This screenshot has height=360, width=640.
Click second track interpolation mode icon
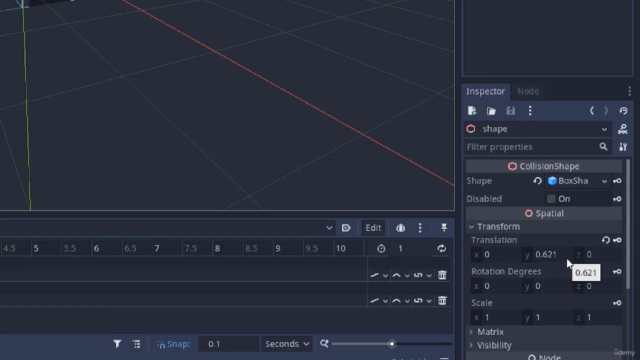[396, 301]
